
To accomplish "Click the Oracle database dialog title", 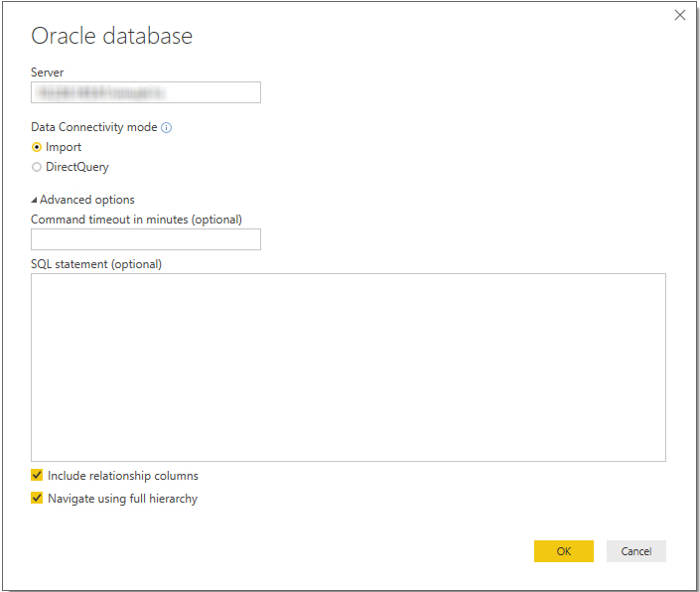I will tap(111, 36).
